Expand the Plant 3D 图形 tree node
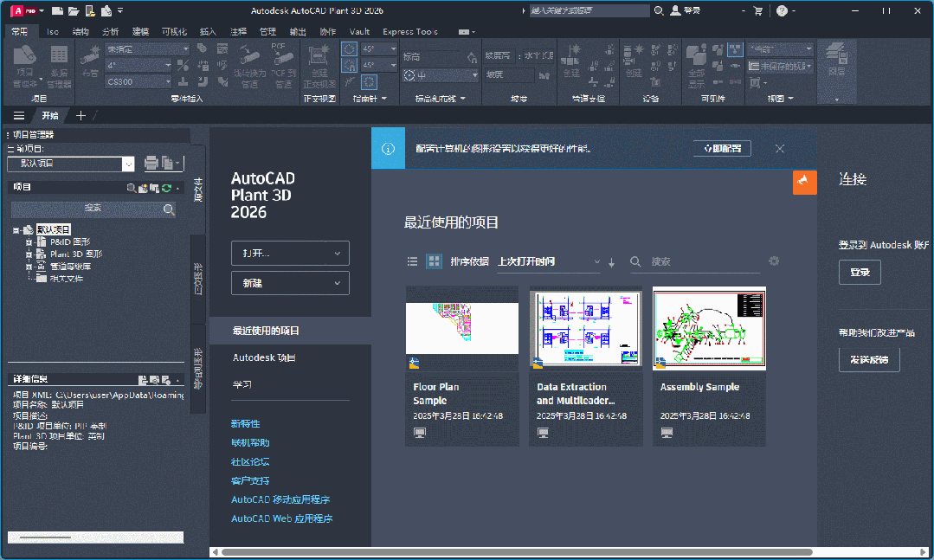Viewport: 934px width, 560px height. (x=29, y=254)
